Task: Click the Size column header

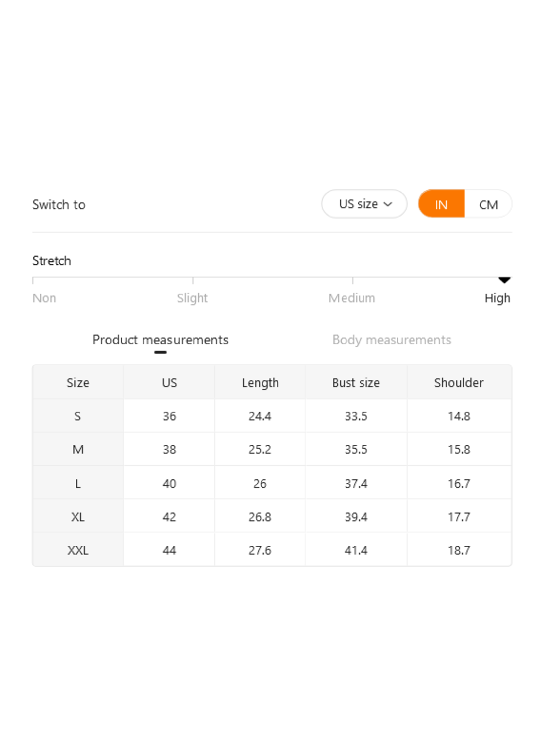Action: pyautogui.click(x=78, y=383)
